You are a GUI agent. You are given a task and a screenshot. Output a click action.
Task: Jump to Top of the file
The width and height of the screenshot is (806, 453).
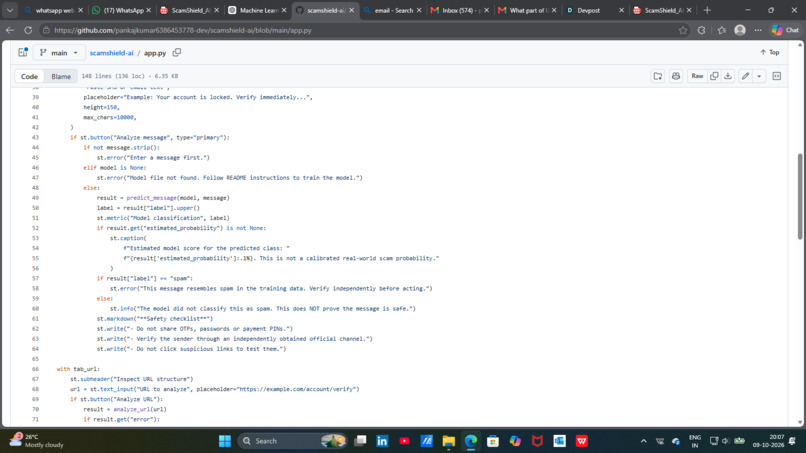770,52
